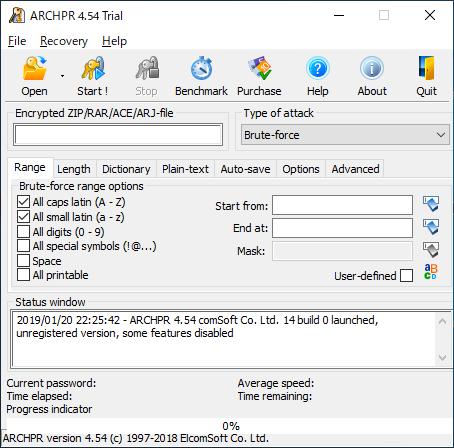Image resolution: width=454 pixels, height=448 pixels.
Task: Switch to the Auto-save tab
Action: point(245,169)
